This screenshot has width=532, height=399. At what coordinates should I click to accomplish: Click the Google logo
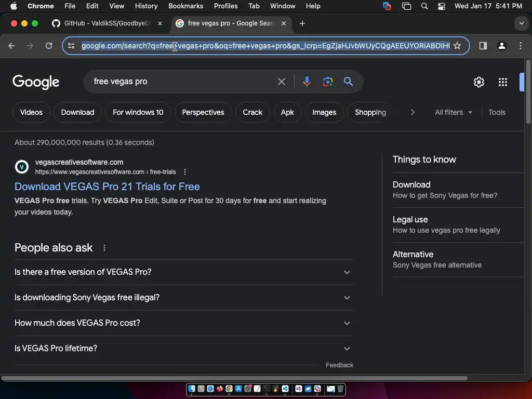pyautogui.click(x=36, y=82)
